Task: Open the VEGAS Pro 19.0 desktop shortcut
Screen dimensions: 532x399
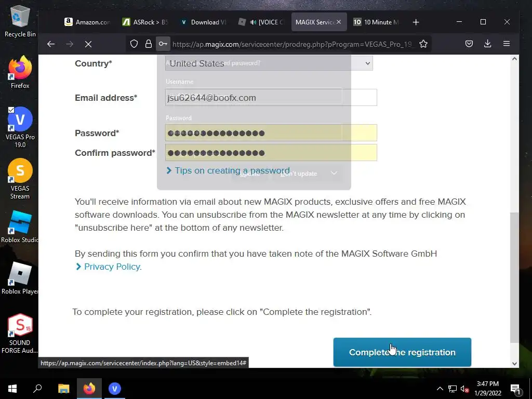Action: 20,128
